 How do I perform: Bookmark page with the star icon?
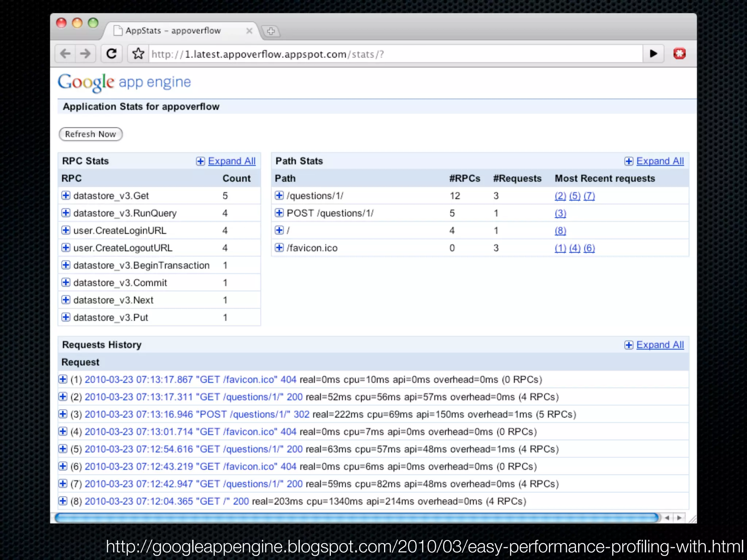pyautogui.click(x=138, y=54)
